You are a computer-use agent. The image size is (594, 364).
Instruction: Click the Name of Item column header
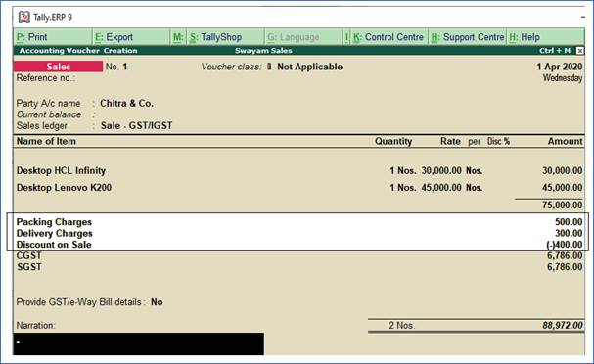tap(46, 141)
